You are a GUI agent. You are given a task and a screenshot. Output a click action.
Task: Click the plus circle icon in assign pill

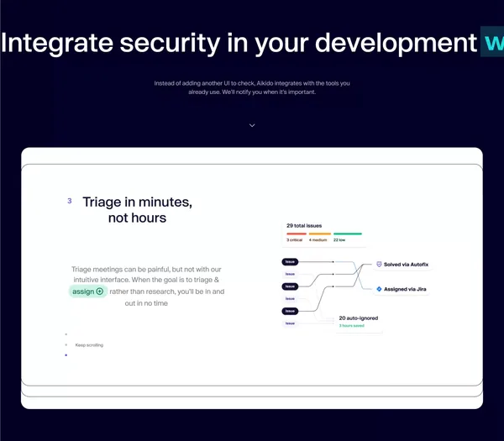(100, 291)
